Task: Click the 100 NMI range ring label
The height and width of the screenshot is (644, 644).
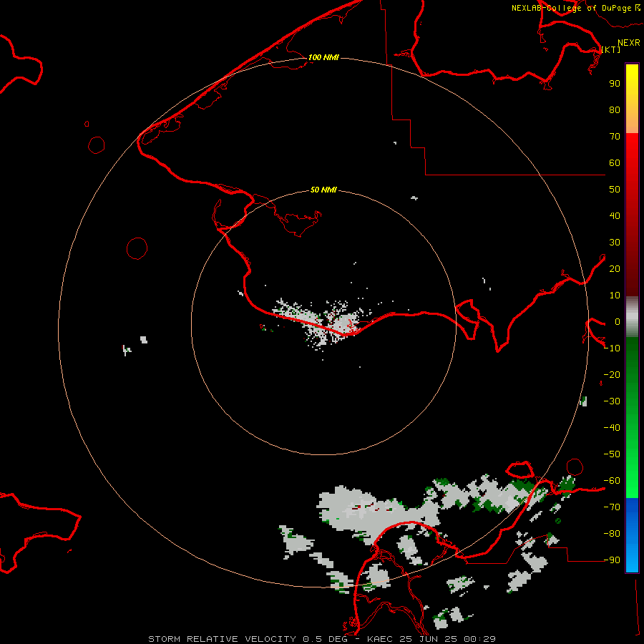Action: (x=323, y=57)
